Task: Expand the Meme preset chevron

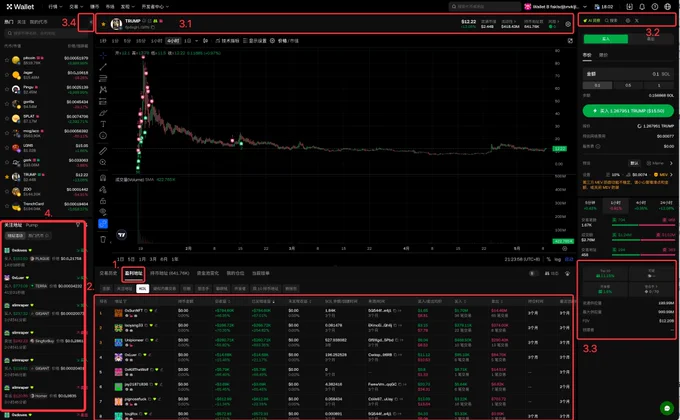Action: [671, 163]
